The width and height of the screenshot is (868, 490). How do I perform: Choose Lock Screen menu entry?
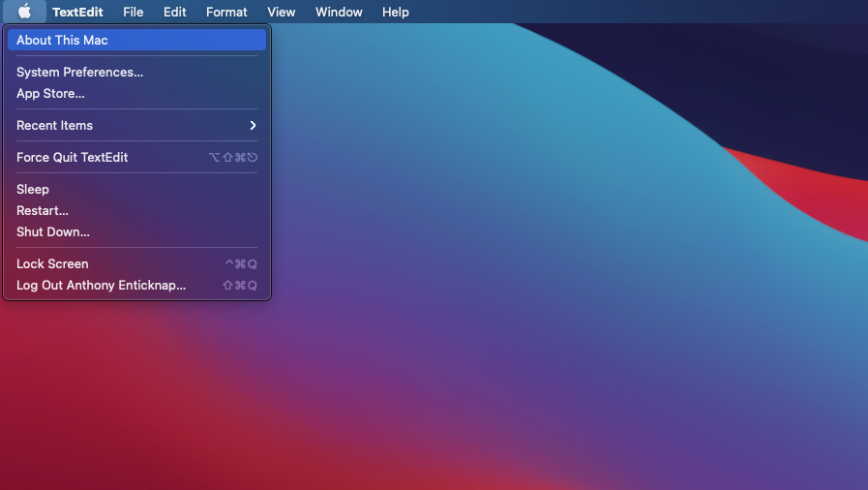click(136, 264)
